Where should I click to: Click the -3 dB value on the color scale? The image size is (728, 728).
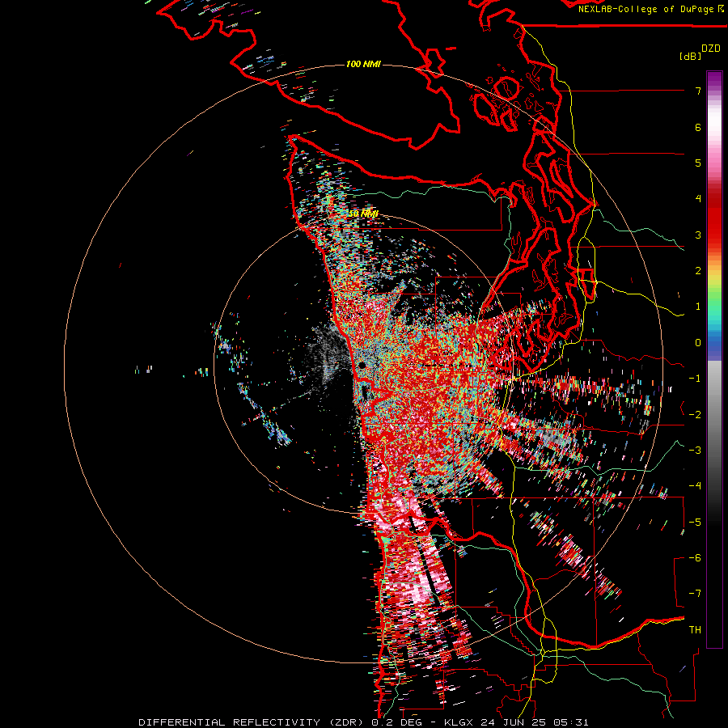pyautogui.click(x=695, y=451)
